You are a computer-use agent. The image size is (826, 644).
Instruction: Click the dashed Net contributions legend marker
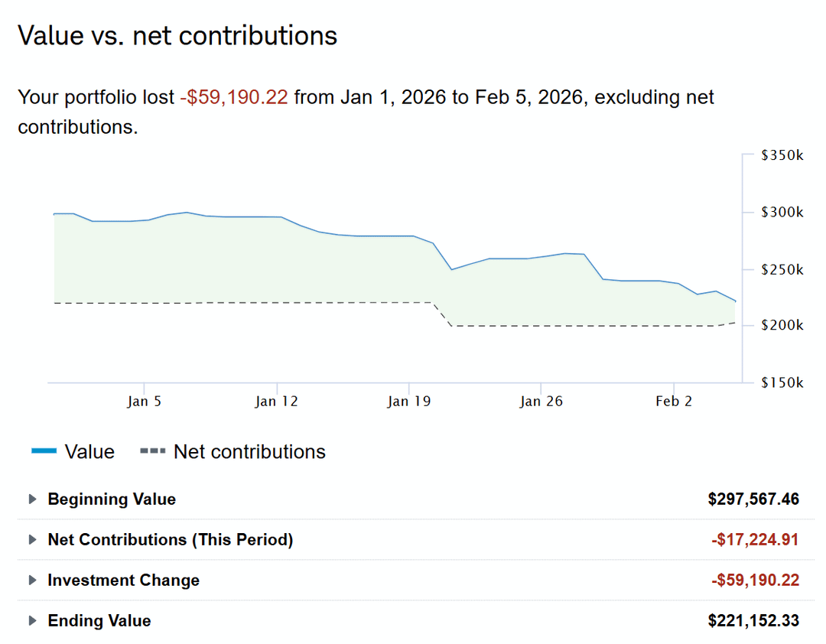(153, 452)
